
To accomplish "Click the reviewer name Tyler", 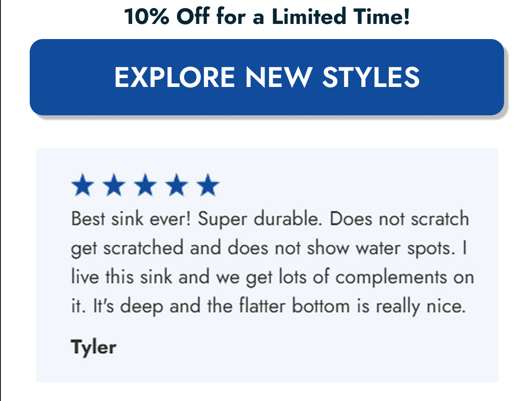I will tap(93, 347).
